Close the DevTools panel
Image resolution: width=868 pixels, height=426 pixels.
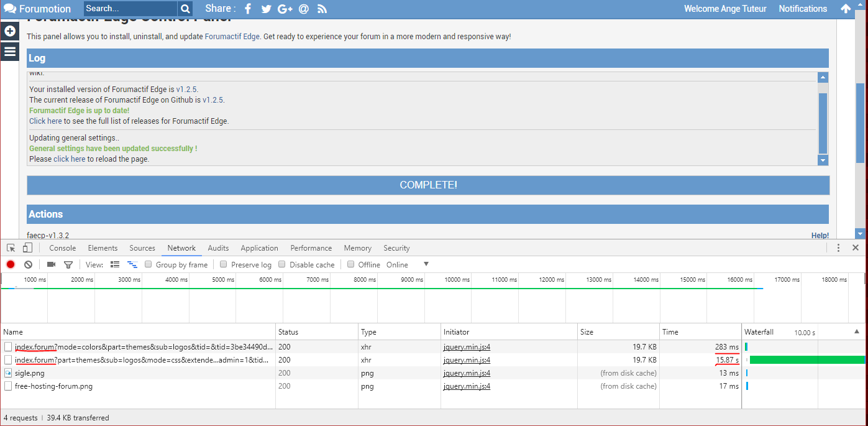coord(856,248)
